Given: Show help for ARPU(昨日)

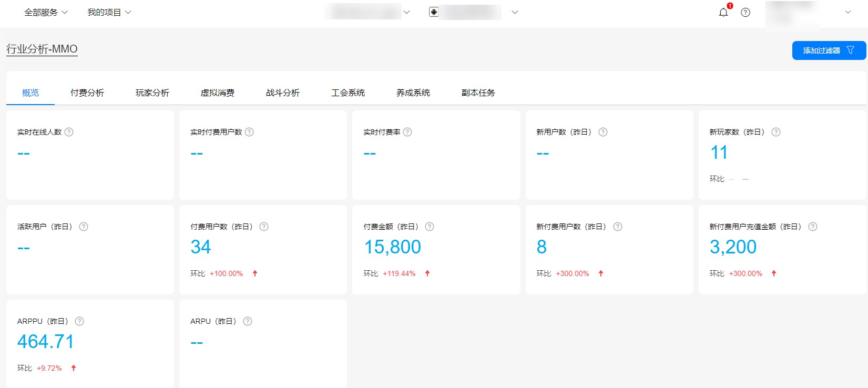Looking at the screenshot, I should coord(248,321).
